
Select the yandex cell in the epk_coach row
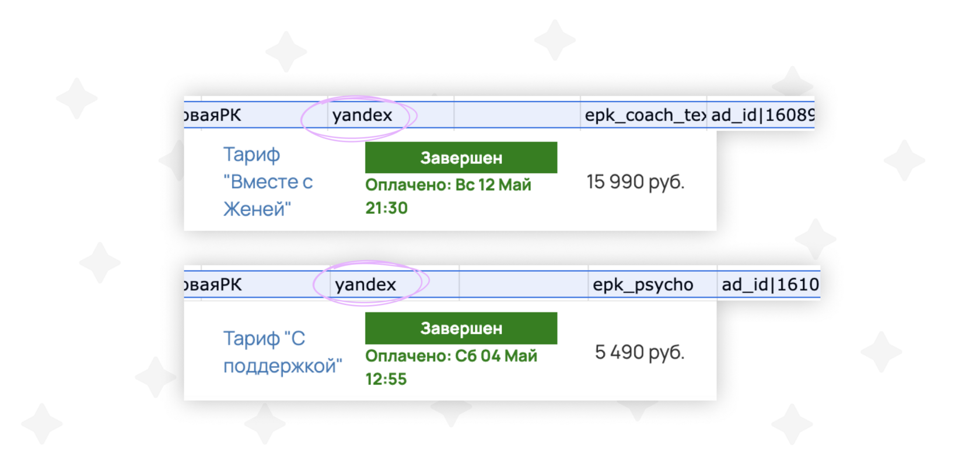click(x=362, y=115)
